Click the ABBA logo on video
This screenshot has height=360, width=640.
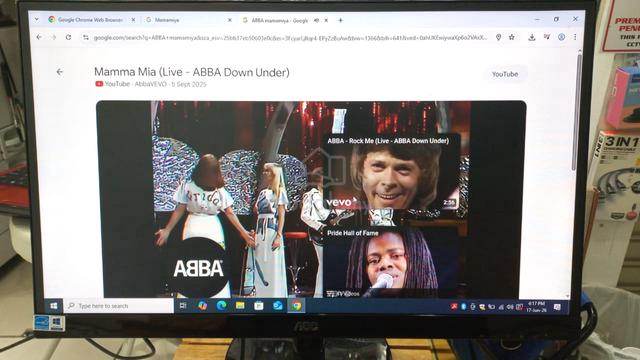click(x=198, y=268)
